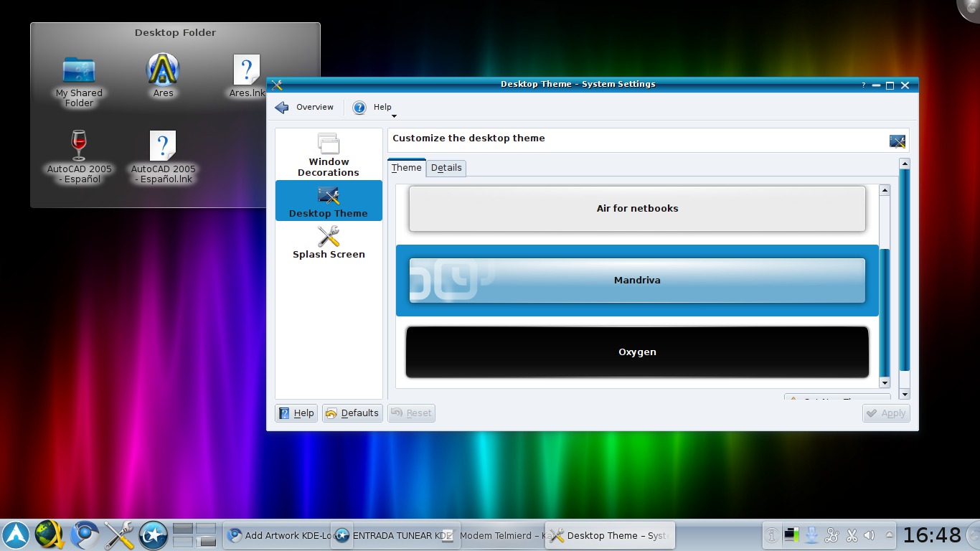Open the volume speaker tray icon
The height and width of the screenshot is (551, 980).
(x=870, y=535)
